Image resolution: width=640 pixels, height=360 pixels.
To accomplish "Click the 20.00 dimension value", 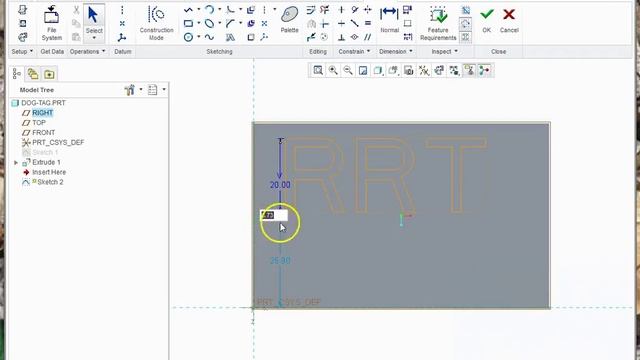I will [280, 185].
